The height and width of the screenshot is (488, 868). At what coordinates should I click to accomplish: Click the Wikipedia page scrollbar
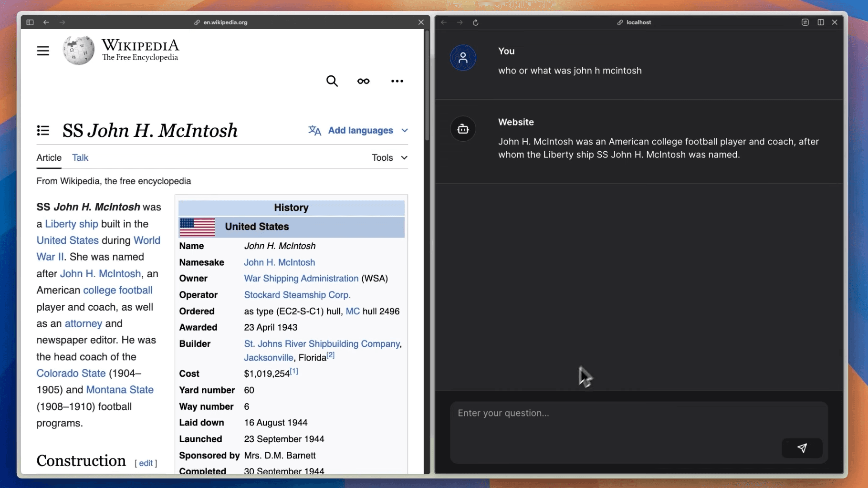427,86
